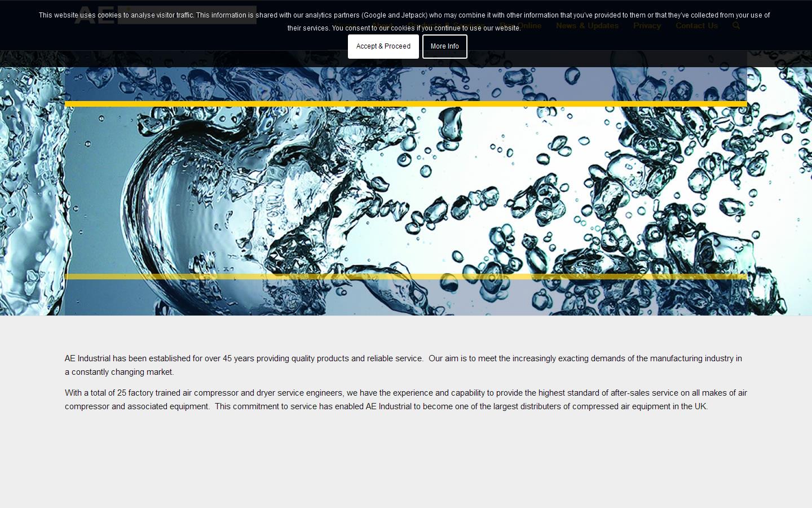Click Accept & Proceed on cookie notice

(383, 46)
